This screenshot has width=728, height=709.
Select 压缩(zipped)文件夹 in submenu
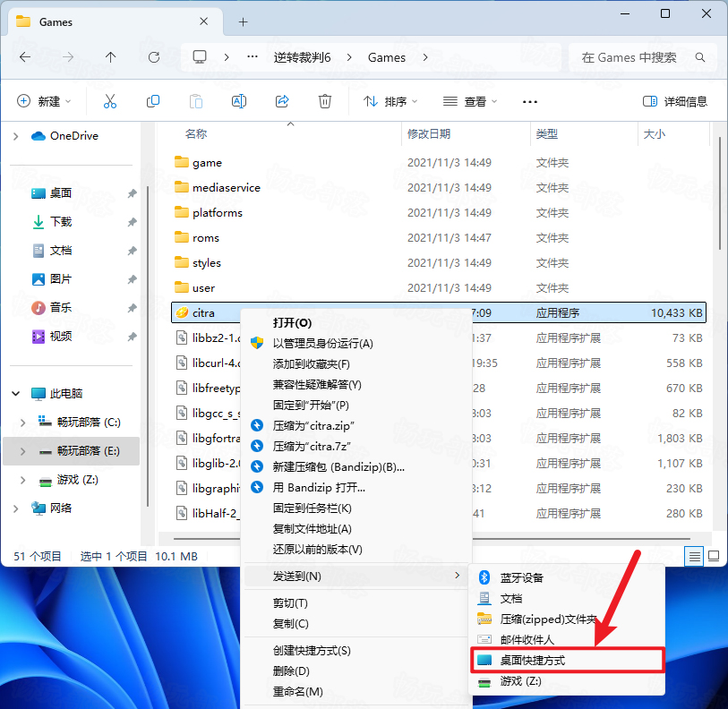point(568,619)
